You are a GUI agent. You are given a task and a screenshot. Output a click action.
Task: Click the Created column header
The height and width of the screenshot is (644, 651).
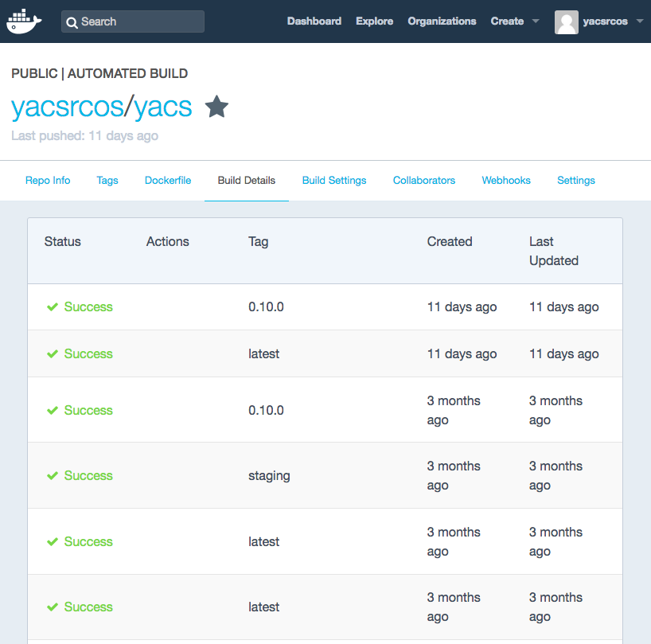[x=450, y=242]
